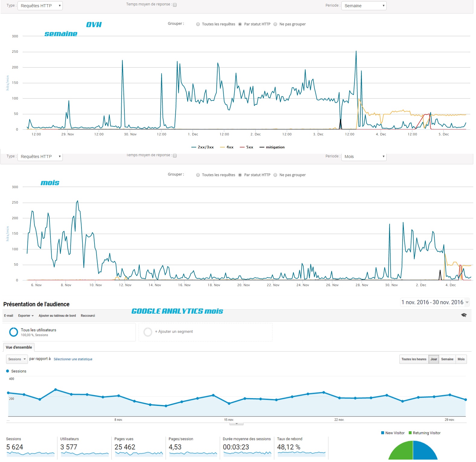
Task: Click the Sessions sparkline thumbnail
Action: pos(30,453)
